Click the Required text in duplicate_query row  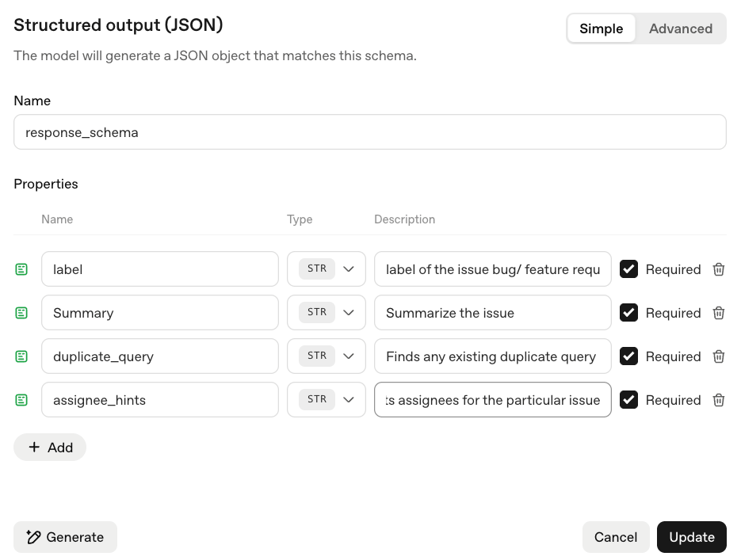coord(673,357)
